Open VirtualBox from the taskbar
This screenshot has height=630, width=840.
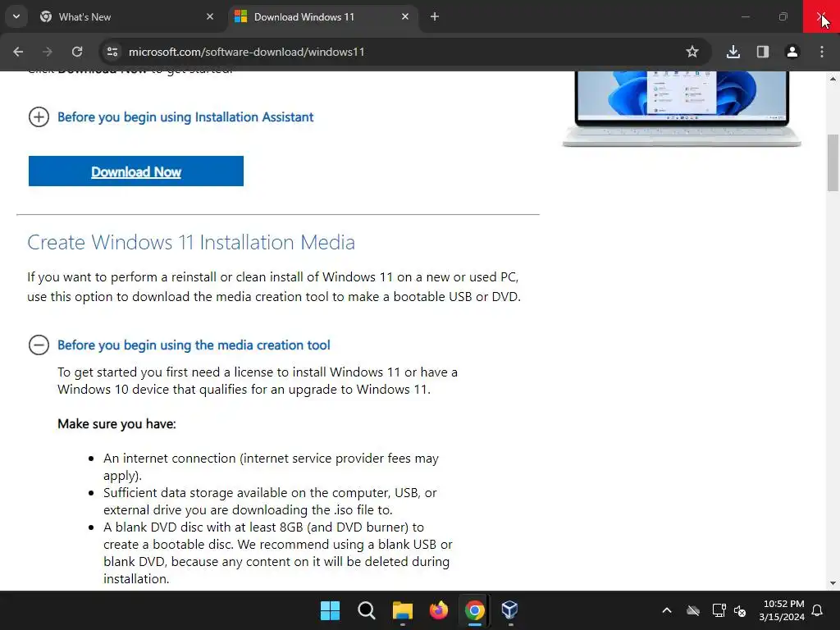coord(510,610)
